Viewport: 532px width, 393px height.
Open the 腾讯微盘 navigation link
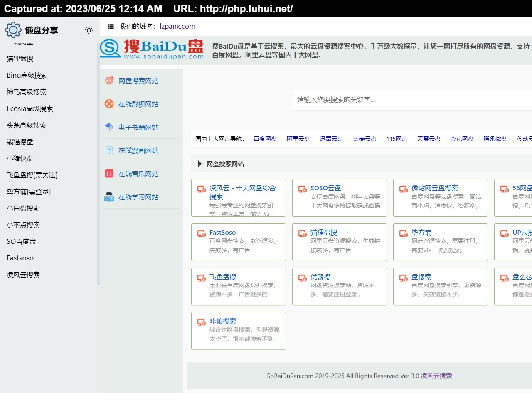click(495, 139)
